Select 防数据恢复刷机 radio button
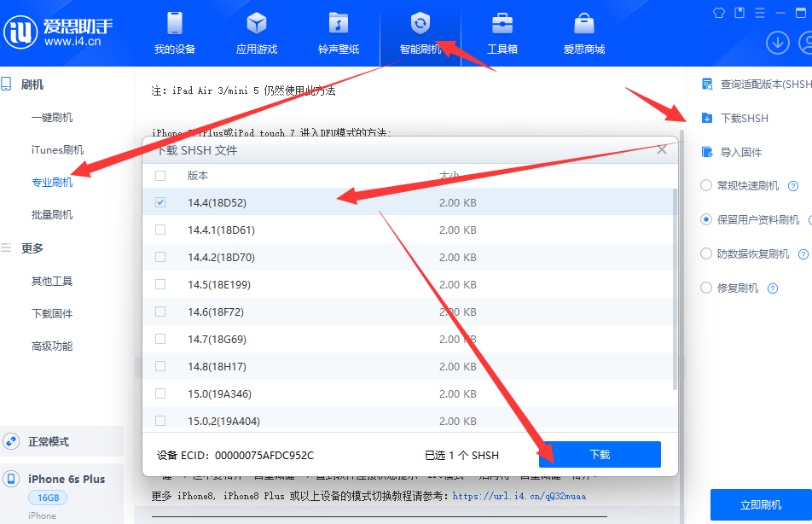 (706, 254)
